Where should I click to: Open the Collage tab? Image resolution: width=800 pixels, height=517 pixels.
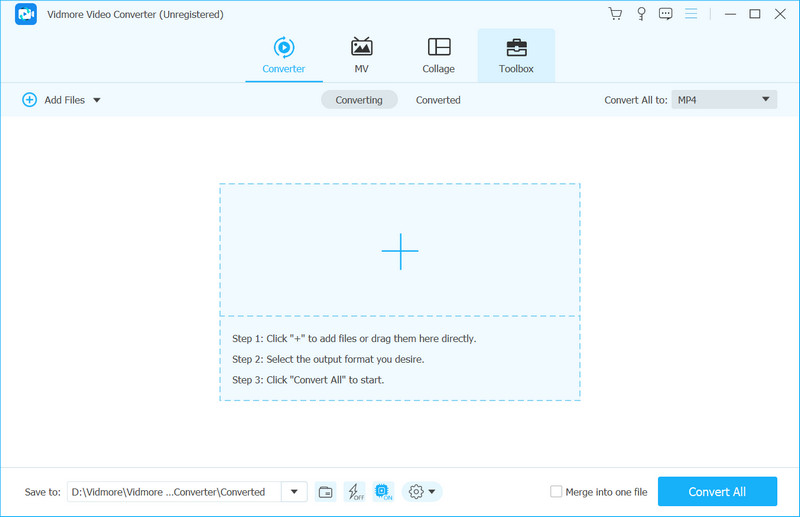(x=438, y=55)
